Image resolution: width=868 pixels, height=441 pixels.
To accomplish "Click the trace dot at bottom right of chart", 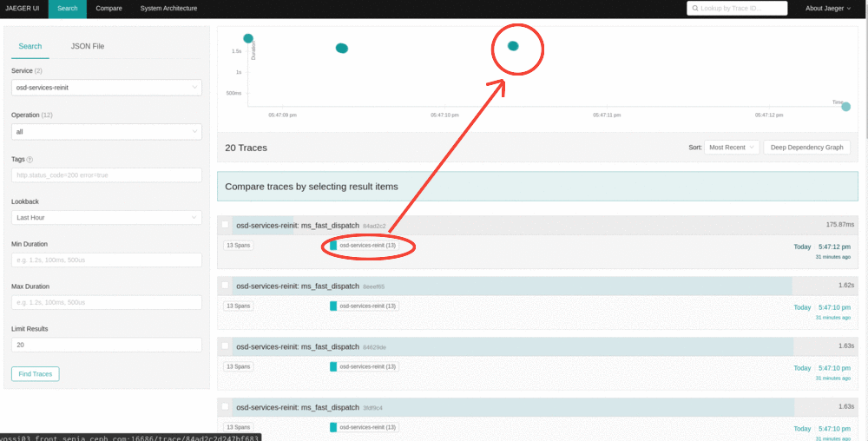I will 845,106.
